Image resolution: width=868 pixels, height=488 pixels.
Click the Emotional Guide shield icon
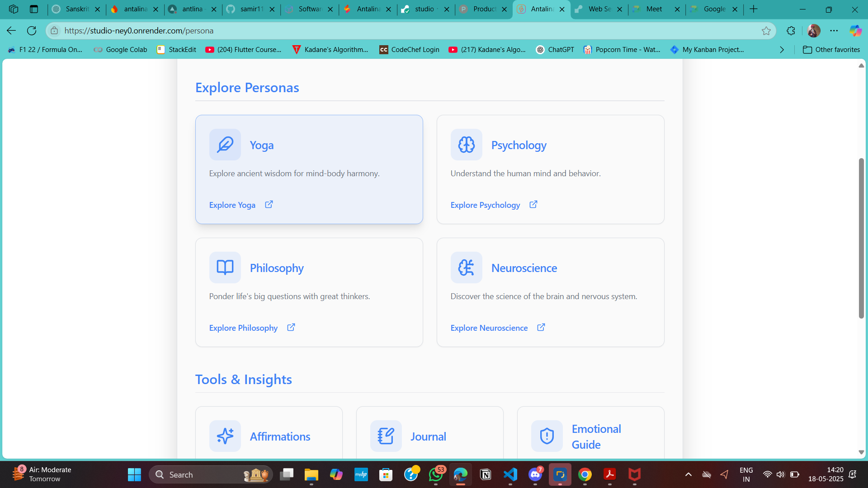547,436
